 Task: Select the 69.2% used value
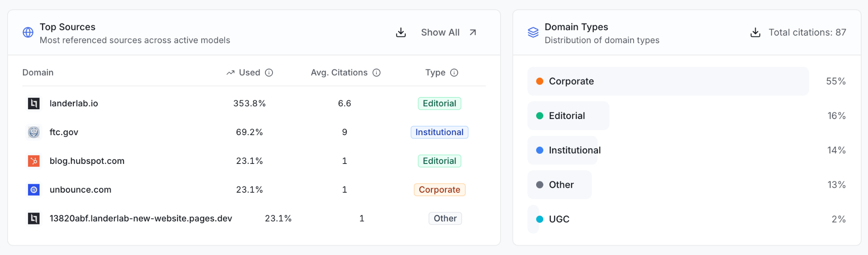[250, 132]
